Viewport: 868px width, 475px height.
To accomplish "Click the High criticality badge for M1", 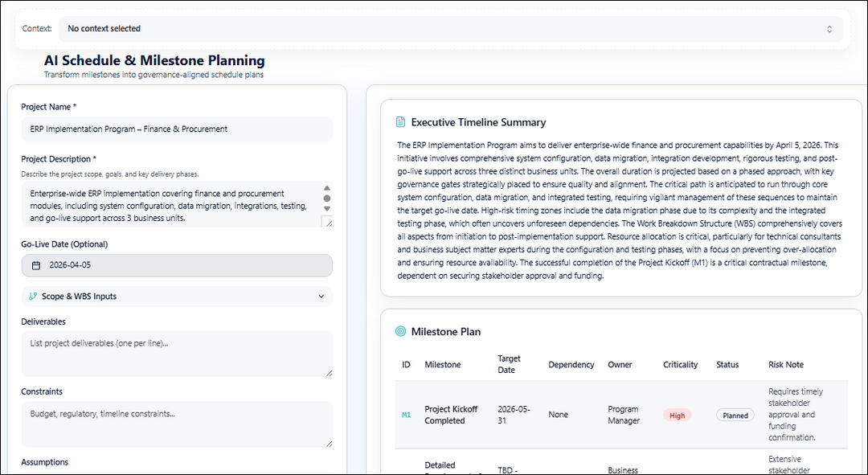I will (677, 416).
